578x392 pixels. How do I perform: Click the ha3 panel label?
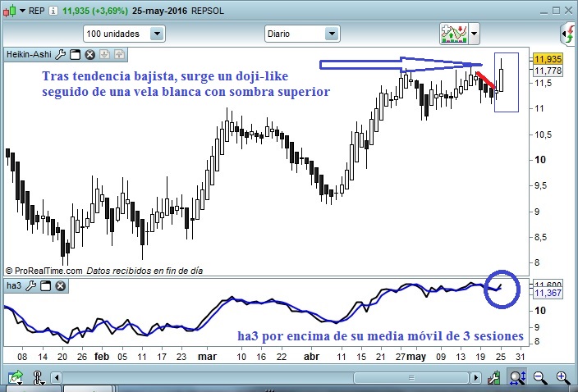tap(14, 285)
